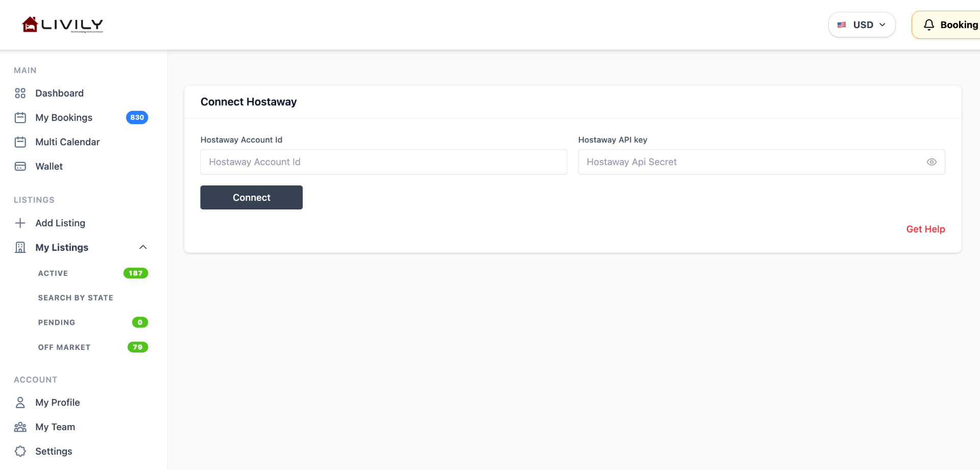Screen dimensions: 980x470
Task: Click the US flag icon
Action: coord(842,25)
